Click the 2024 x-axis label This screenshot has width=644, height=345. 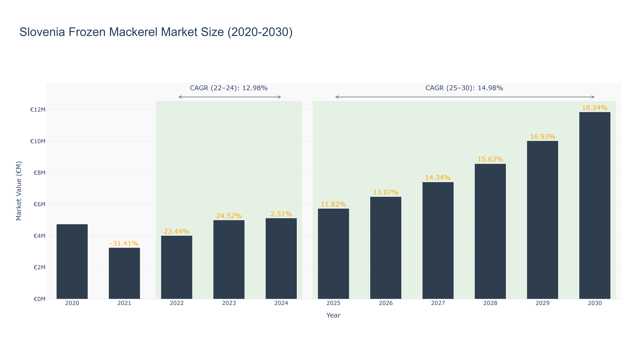coord(281,303)
